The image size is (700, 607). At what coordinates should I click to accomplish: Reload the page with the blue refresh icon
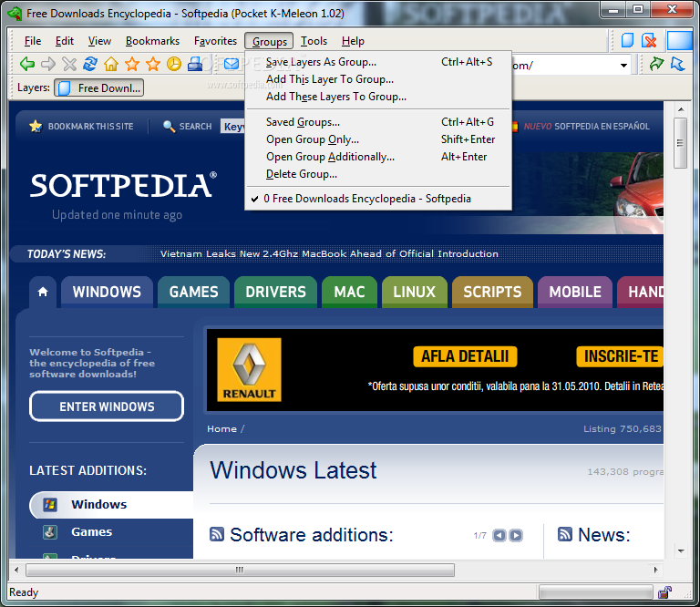(90, 64)
